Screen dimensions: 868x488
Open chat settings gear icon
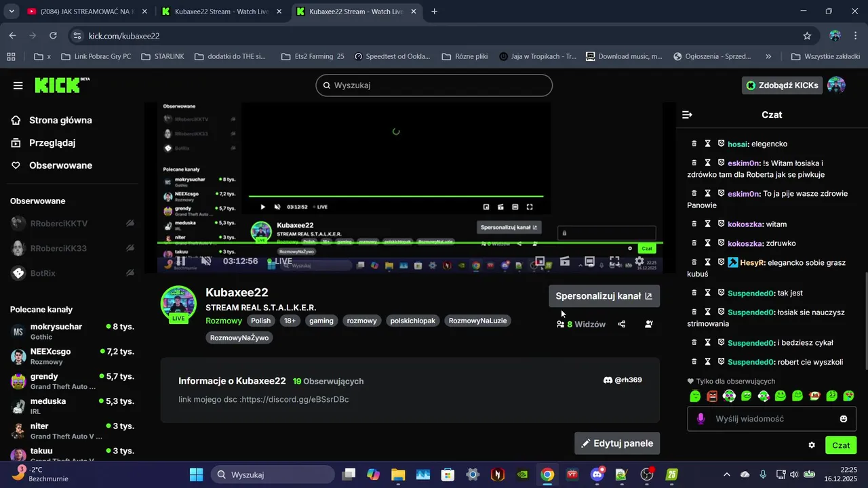(x=812, y=445)
